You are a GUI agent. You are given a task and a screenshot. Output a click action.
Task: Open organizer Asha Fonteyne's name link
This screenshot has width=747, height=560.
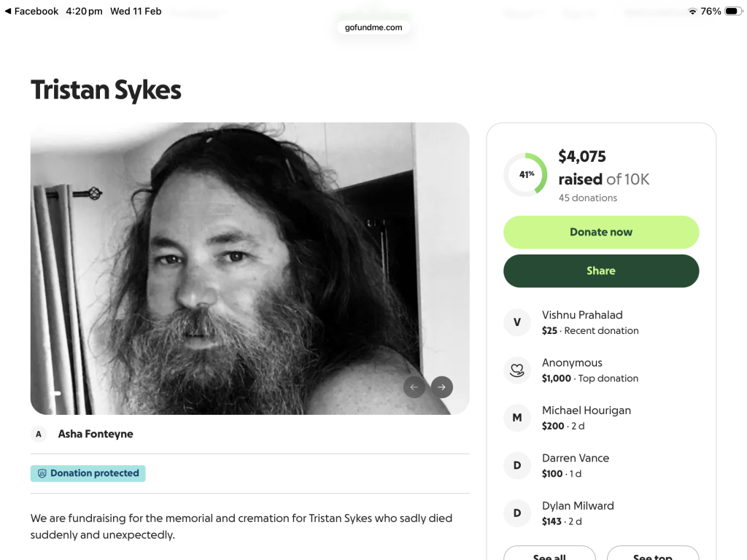click(96, 434)
